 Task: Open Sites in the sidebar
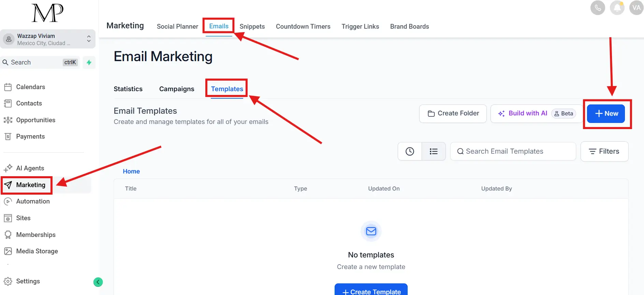[x=23, y=218]
